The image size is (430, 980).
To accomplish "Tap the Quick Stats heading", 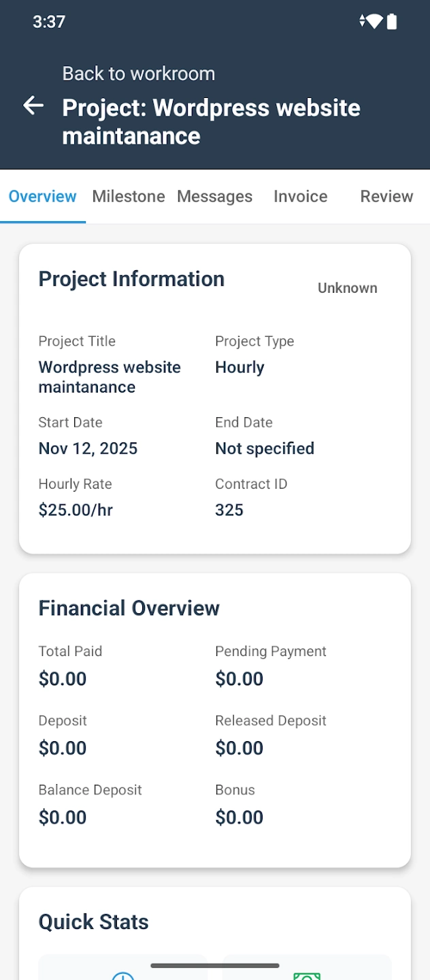I will tap(93, 921).
